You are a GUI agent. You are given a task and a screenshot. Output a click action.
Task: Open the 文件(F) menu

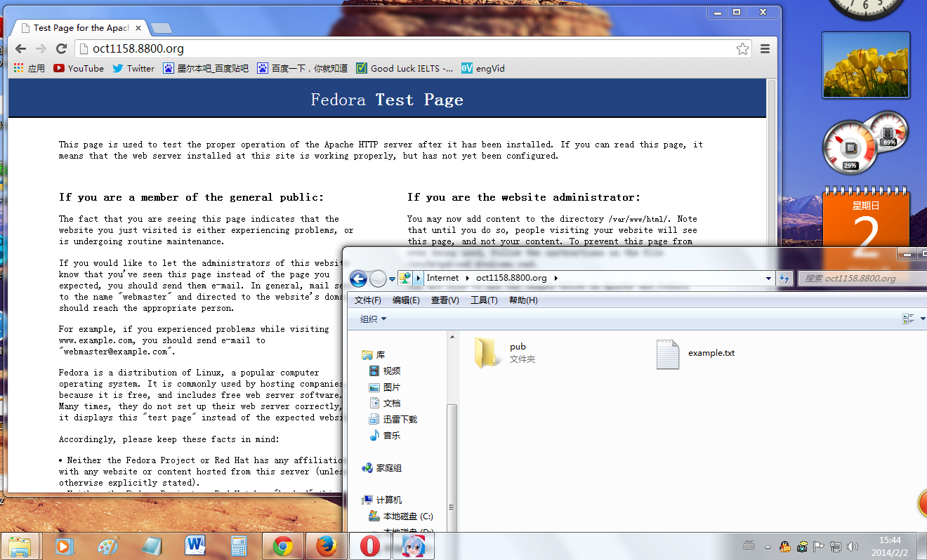367,300
